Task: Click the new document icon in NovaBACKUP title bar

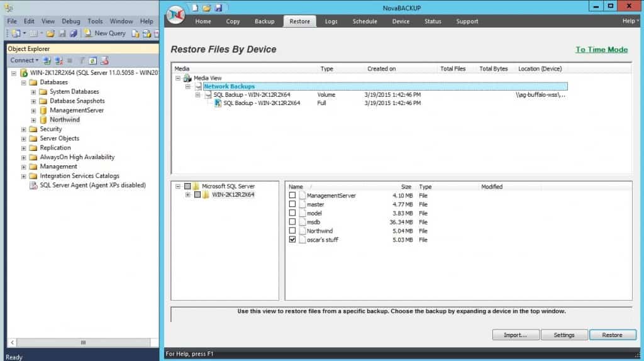Action: (x=195, y=8)
